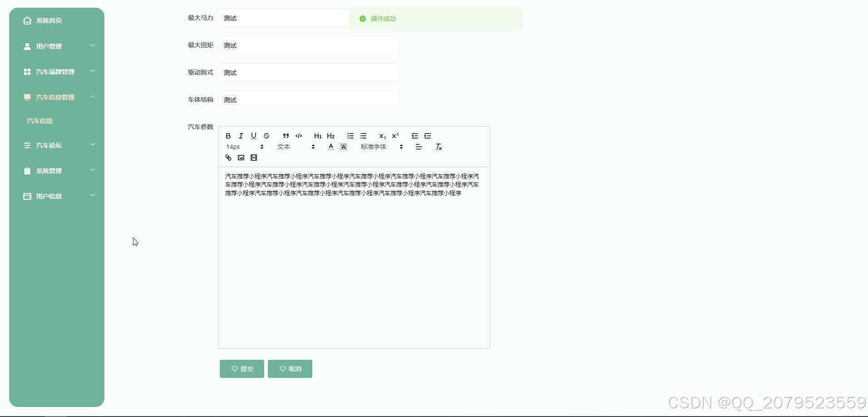
Task: Expand chevron beside 用户信息
Action: tap(93, 195)
